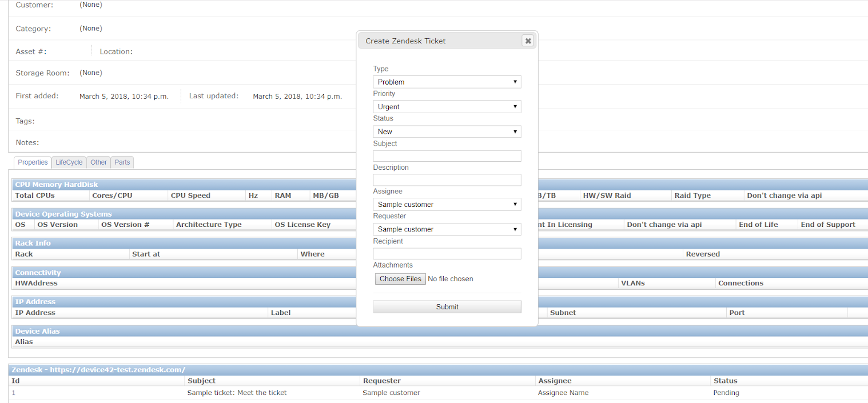Submit the Zendesk ticket form
The height and width of the screenshot is (403, 868).
coord(447,307)
